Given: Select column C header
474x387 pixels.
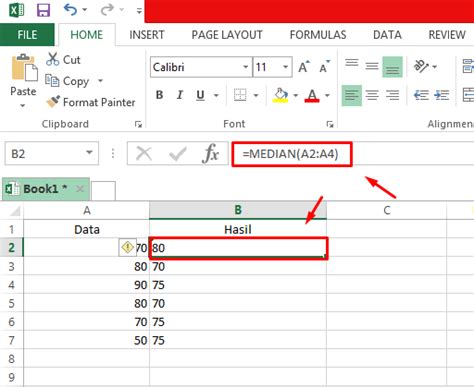Looking at the screenshot, I should [387, 210].
